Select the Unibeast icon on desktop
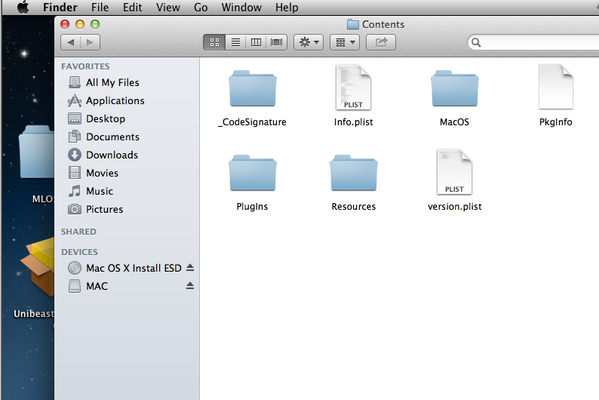Viewport: 599px width, 400px height. click(37, 267)
